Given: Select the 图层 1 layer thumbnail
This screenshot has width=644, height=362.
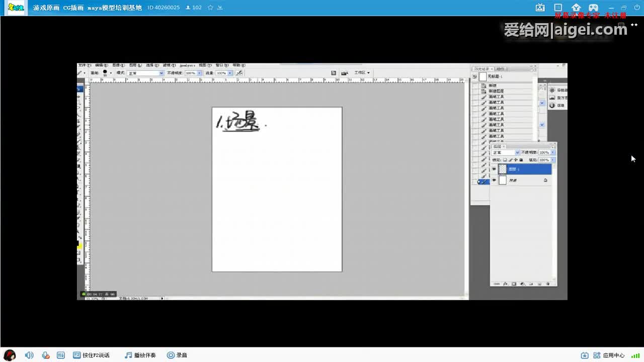Looking at the screenshot, I should point(503,169).
